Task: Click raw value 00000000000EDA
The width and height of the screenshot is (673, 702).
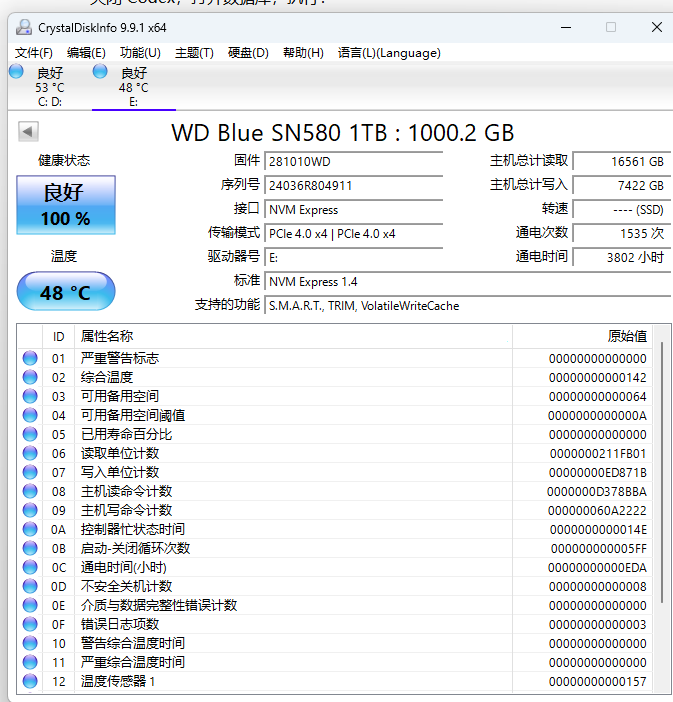Action: pos(597,568)
